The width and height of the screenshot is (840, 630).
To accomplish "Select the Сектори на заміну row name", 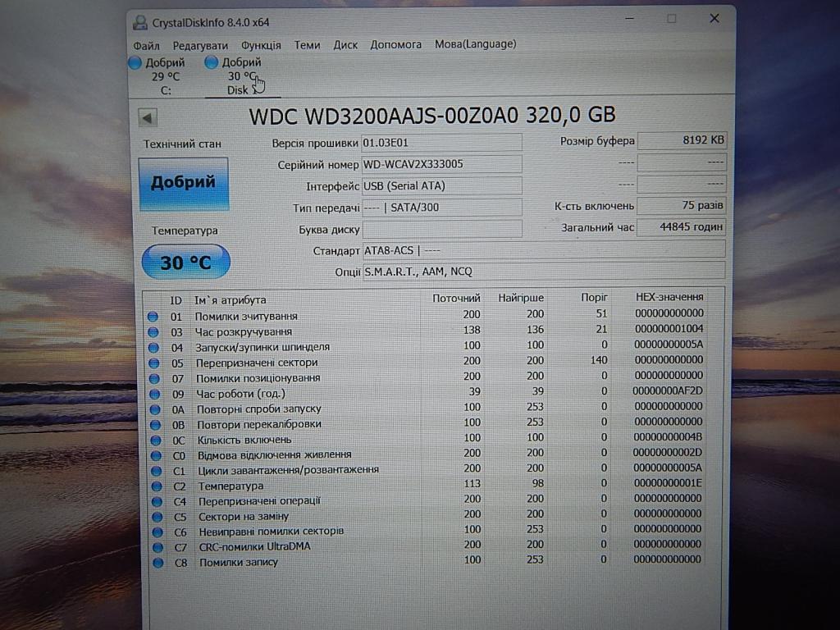I will tap(244, 517).
